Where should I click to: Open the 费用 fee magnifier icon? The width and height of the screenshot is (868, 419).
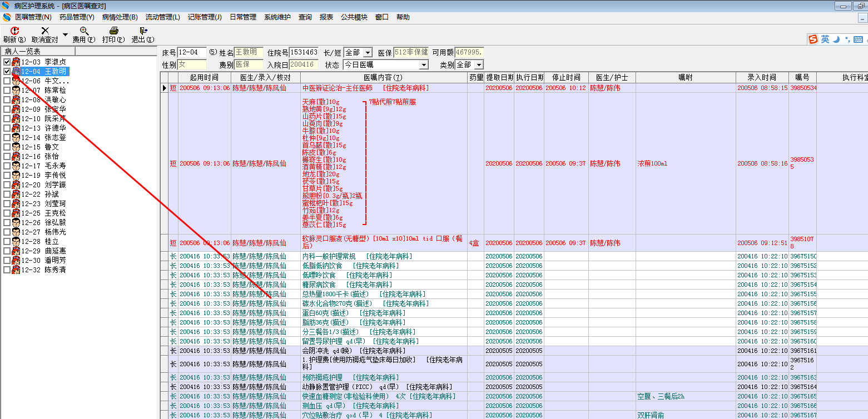pyautogui.click(x=83, y=31)
